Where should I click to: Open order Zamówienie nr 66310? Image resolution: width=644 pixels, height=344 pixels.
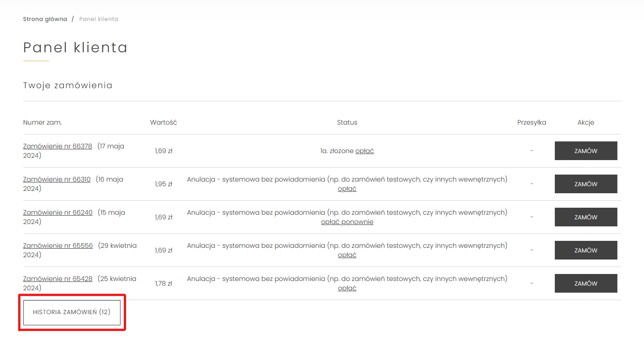pos(57,179)
